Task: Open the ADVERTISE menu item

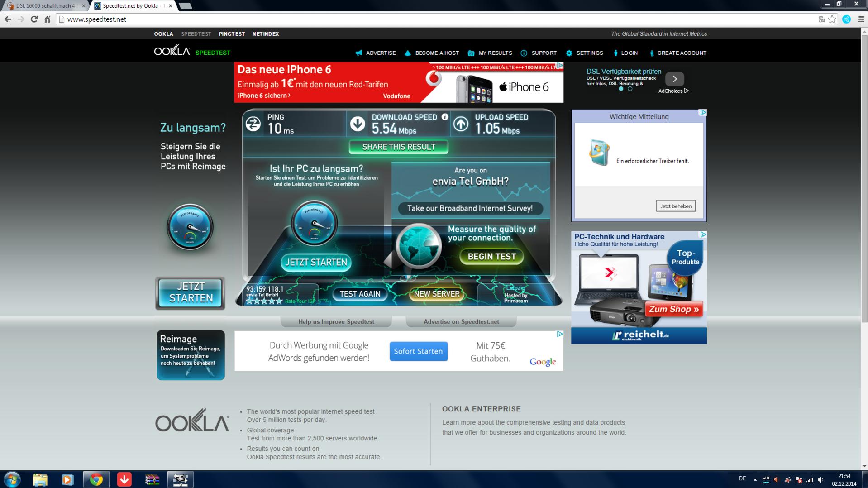Action: [x=376, y=53]
